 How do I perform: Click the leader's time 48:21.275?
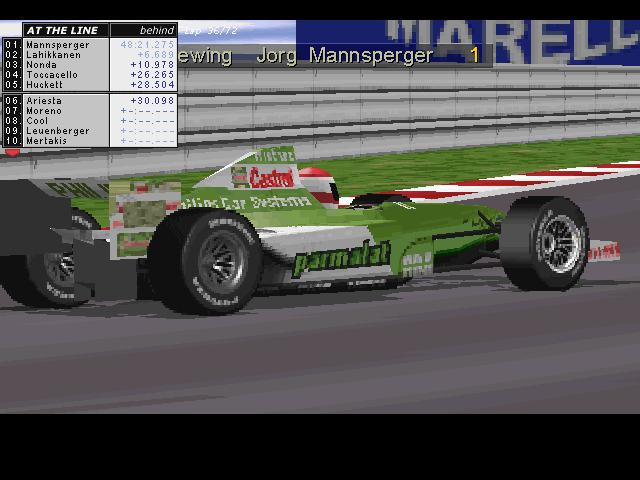147,45
